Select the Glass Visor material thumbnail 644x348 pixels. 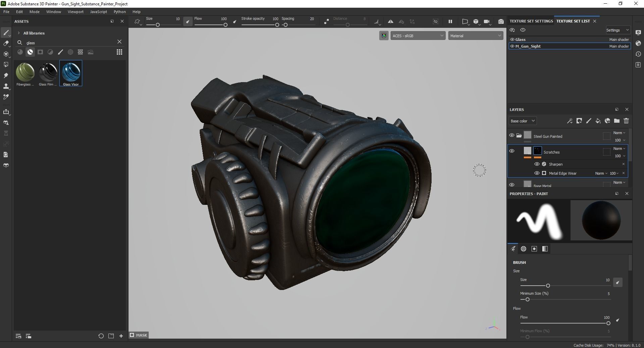coord(71,73)
